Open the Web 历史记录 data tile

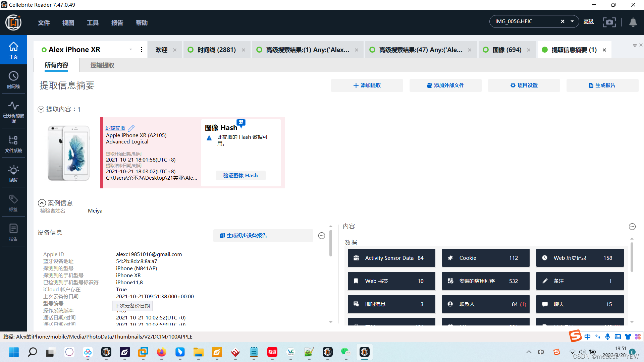pyautogui.click(x=580, y=258)
